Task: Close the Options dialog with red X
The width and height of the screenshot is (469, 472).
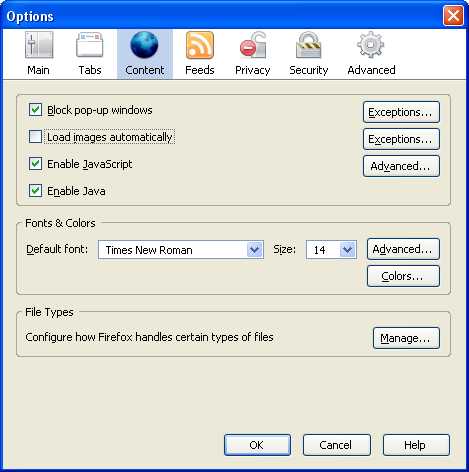Action: click(453, 15)
